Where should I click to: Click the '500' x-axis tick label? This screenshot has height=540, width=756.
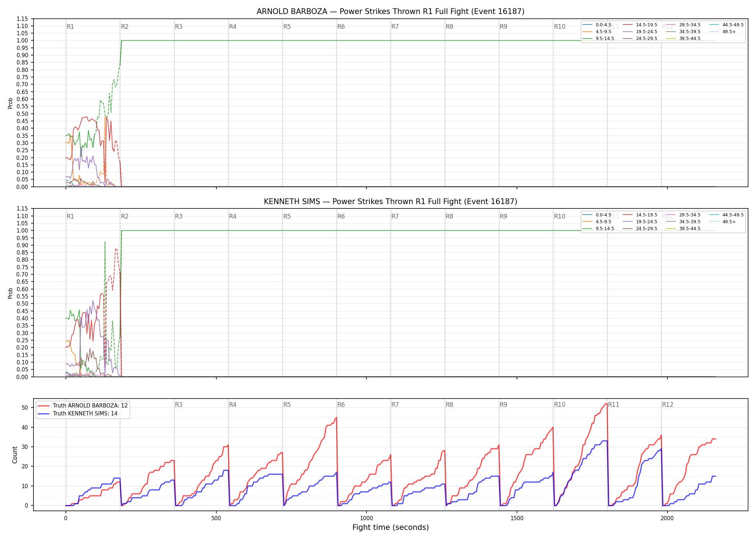click(216, 518)
